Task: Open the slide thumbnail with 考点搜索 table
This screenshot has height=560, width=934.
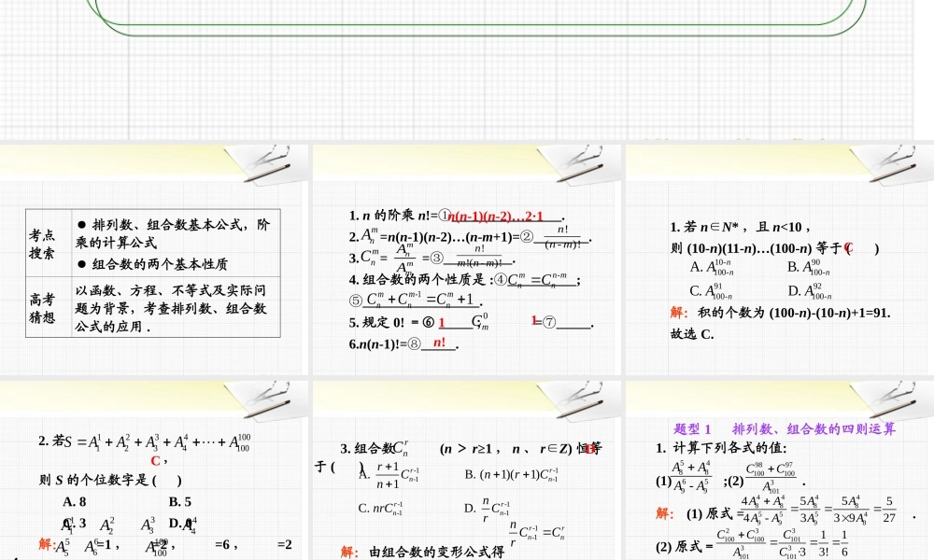Action: 154,260
